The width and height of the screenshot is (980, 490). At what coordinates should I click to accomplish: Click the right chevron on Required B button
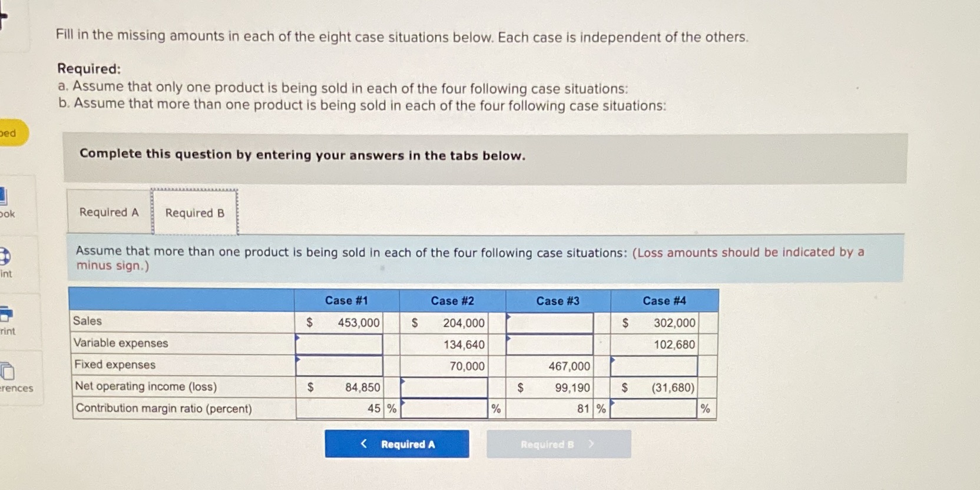(x=591, y=445)
